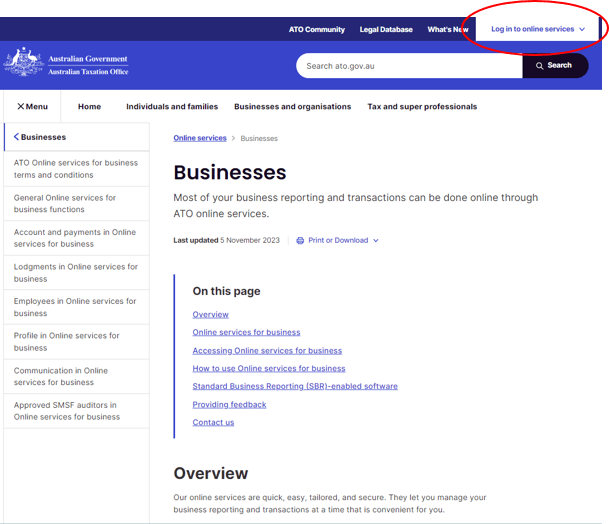Jump to Accessing Online services for business

(267, 351)
